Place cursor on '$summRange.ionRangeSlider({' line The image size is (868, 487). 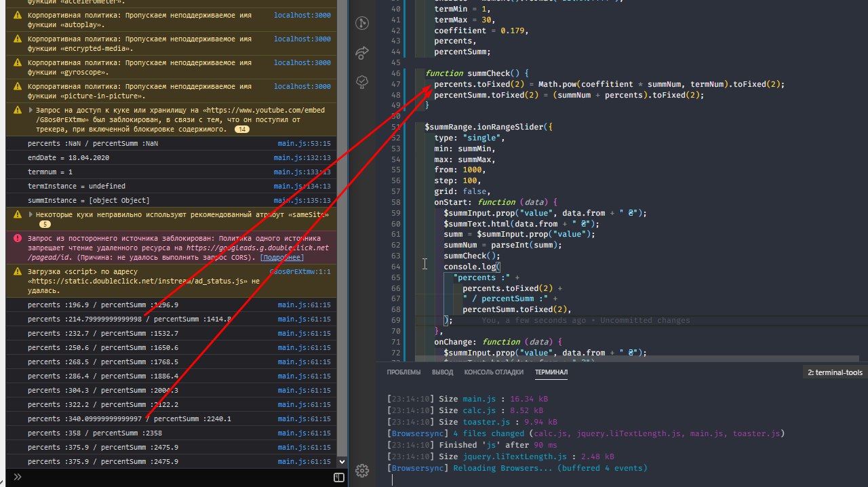point(489,127)
